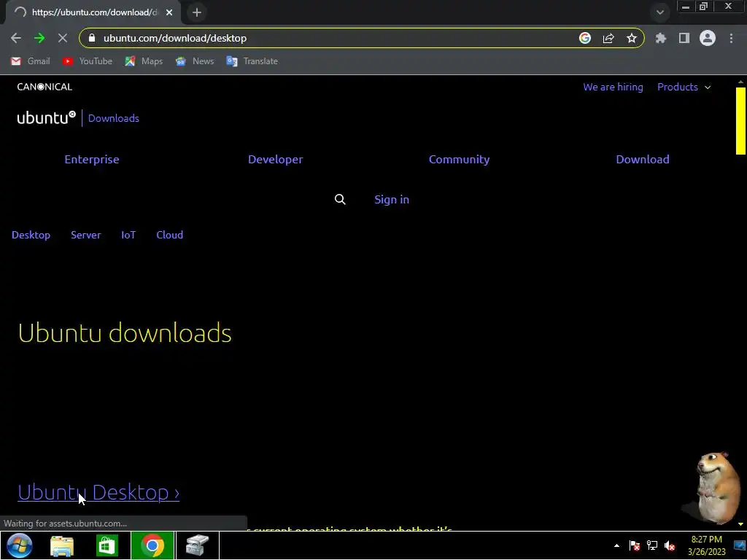Image resolution: width=747 pixels, height=560 pixels.
Task: Click the network tray icon
Action: 651,545
